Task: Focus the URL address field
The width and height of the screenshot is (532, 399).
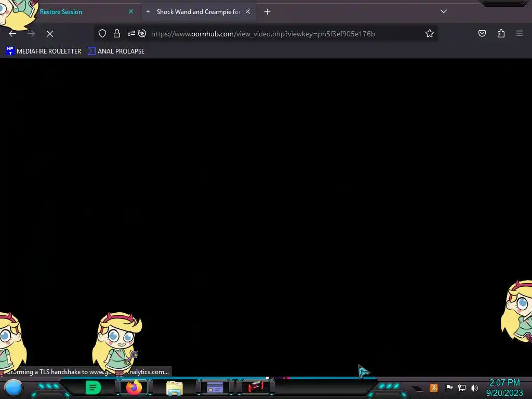Action: pos(263,34)
